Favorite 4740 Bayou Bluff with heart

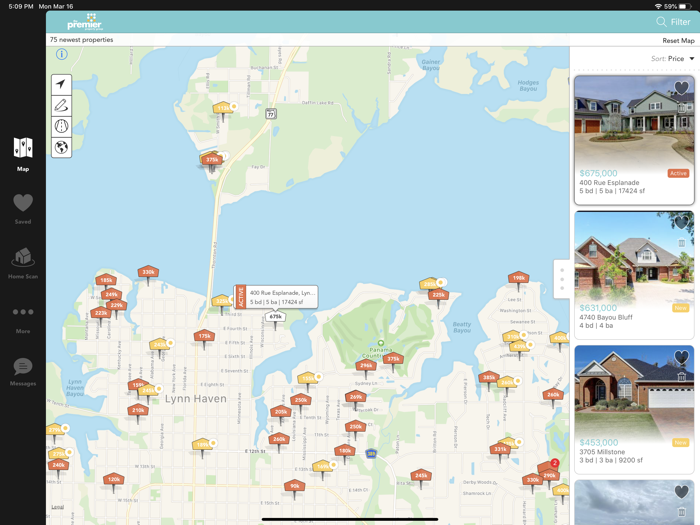click(x=681, y=222)
